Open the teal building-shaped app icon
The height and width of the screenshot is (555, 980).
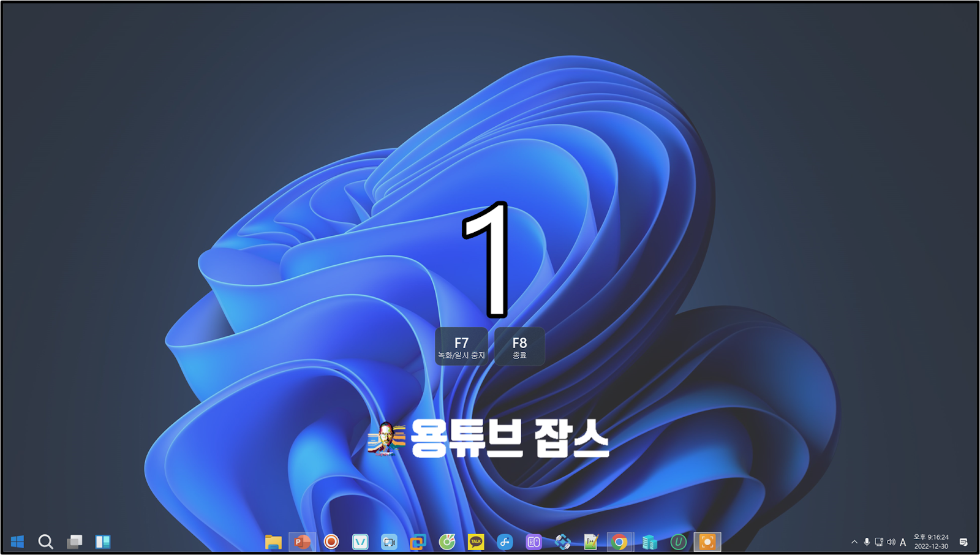point(649,542)
